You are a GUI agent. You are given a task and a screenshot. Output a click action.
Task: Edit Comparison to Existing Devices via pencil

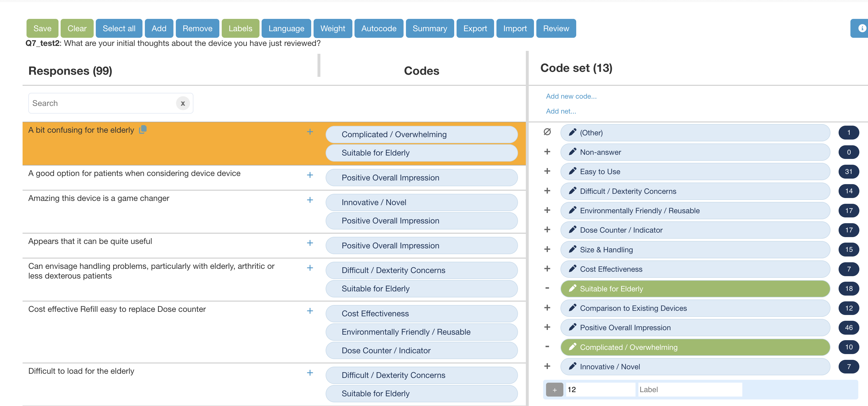tap(572, 308)
